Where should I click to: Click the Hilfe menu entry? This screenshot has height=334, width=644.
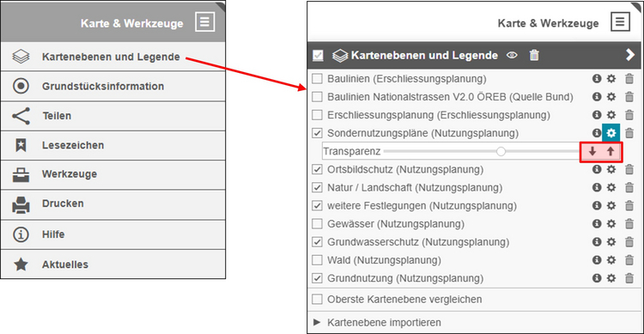tap(113, 234)
